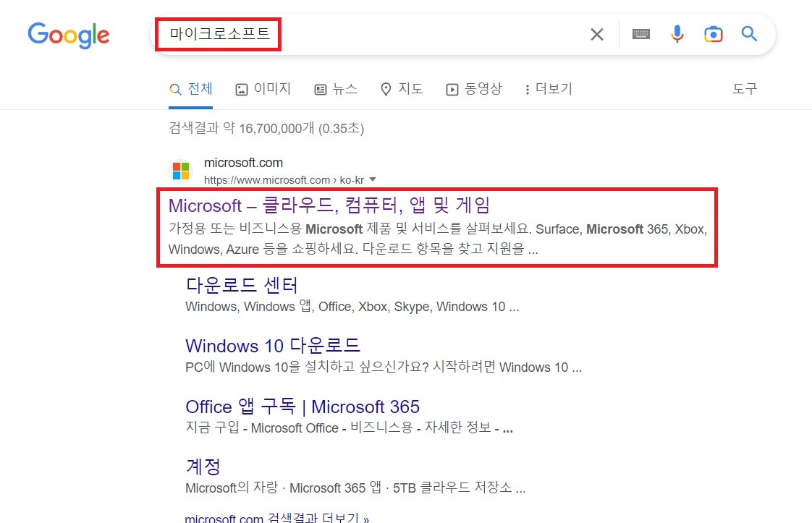Expand the 더보기 menu

point(549,89)
